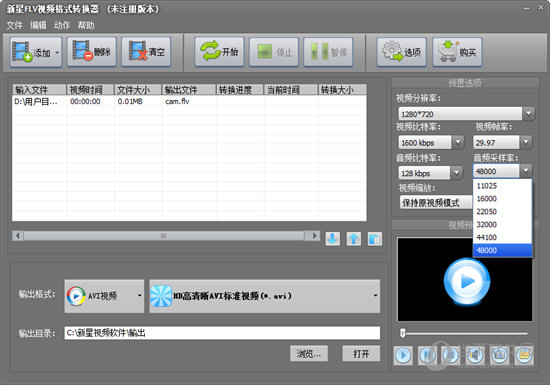Click the move-down arrow icon below file list
This screenshot has width=550, height=385.
click(x=333, y=239)
